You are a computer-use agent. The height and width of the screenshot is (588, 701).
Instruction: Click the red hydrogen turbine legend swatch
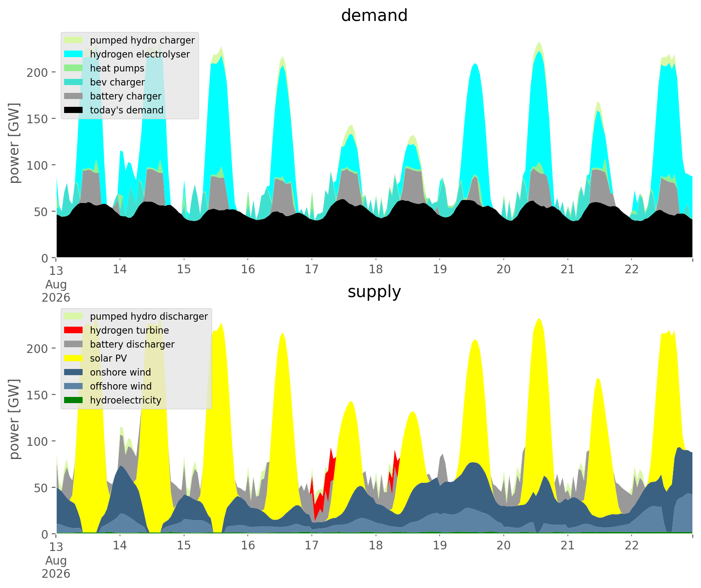pos(74,330)
